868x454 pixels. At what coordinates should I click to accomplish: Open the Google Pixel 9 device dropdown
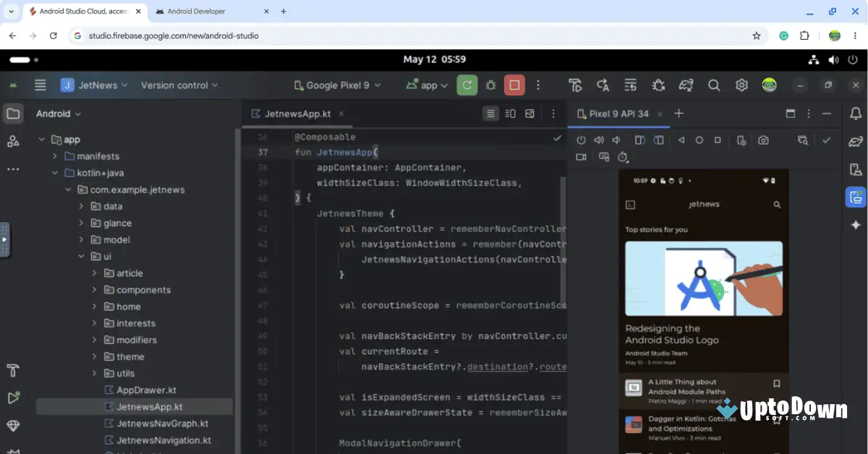click(337, 85)
